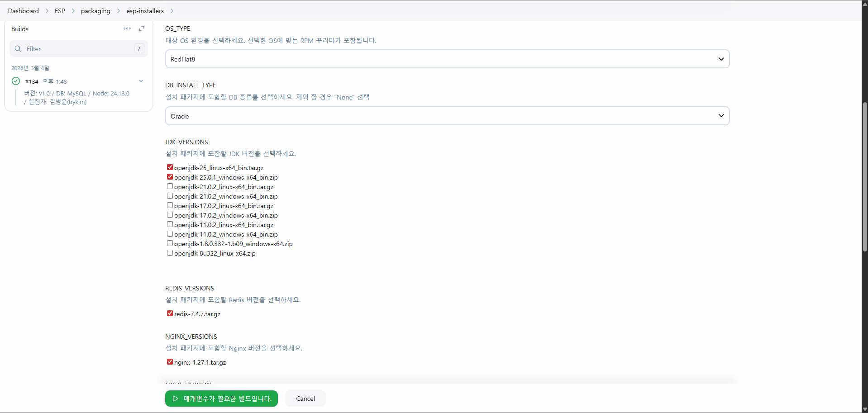Click the JDK_VERSIONS parameter label
The height and width of the screenshot is (413, 868).
(186, 142)
